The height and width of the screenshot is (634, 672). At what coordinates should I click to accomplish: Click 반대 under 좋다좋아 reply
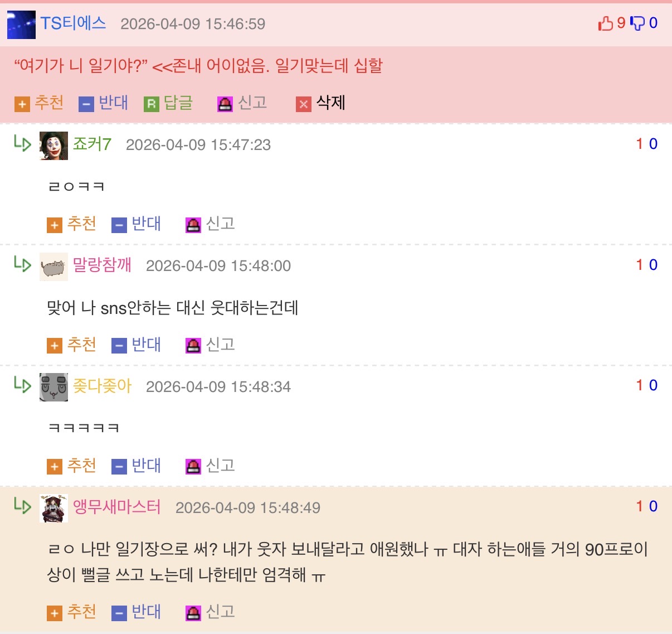click(x=137, y=466)
